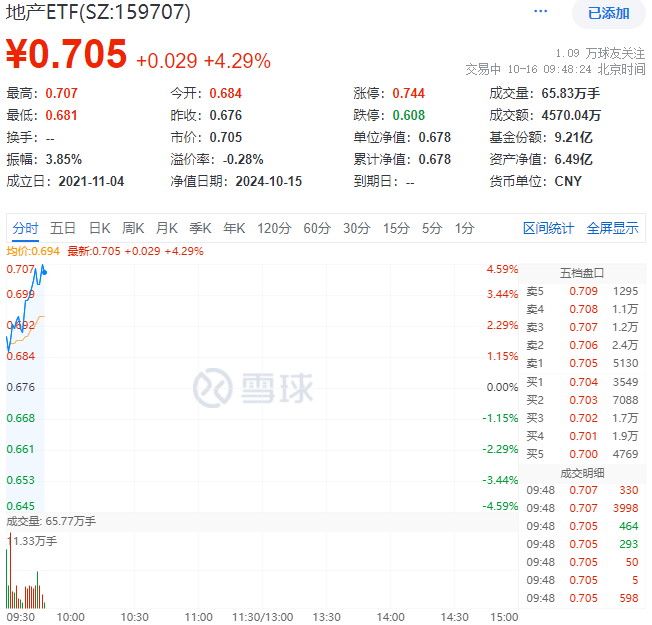Select the 卖4 order row at 0.708
The width and height of the screenshot is (652, 625).
pos(582,309)
